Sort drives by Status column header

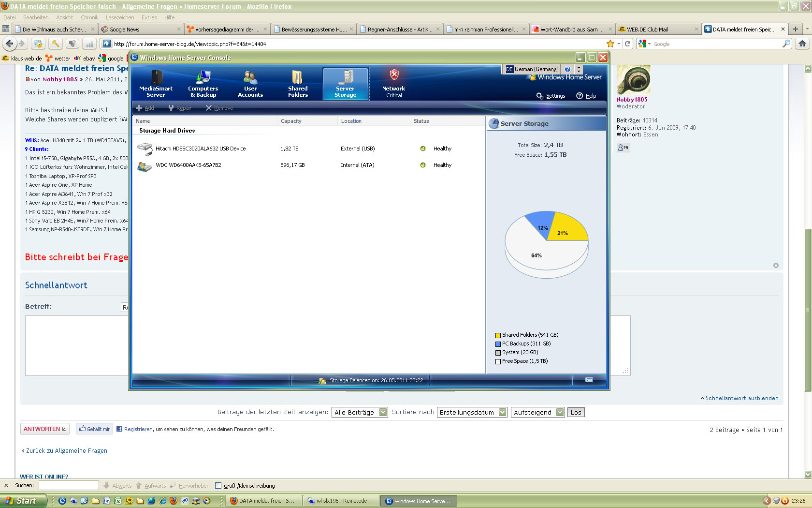[x=447, y=121]
